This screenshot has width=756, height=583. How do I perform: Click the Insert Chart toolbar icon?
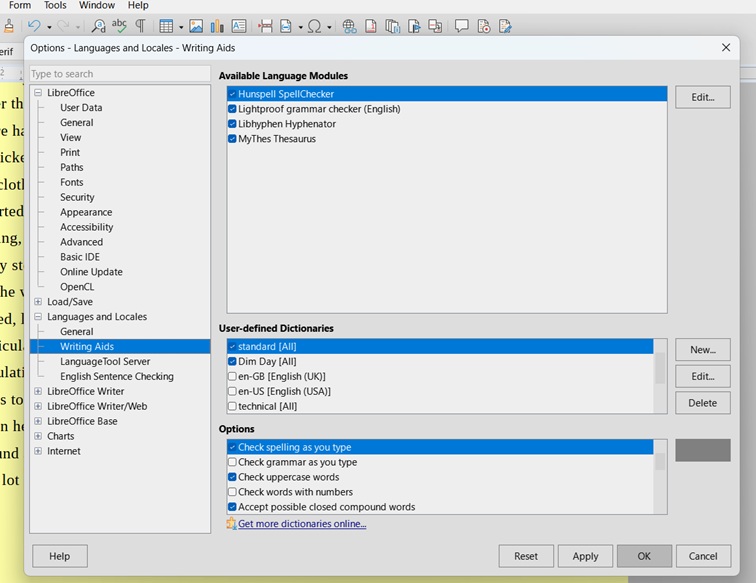(x=217, y=26)
